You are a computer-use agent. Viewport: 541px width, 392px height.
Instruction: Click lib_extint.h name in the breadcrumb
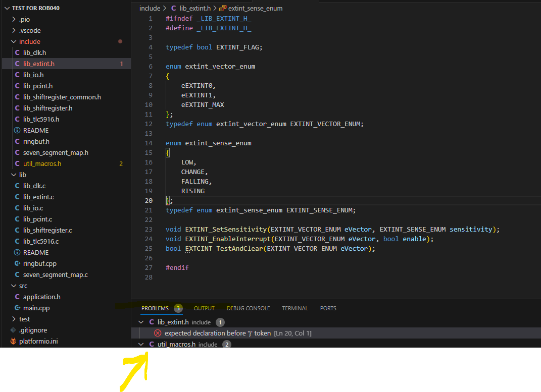point(195,8)
